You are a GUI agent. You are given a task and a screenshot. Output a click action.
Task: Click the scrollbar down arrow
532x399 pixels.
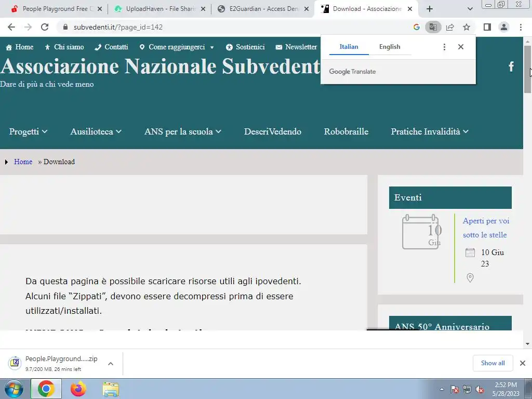(x=527, y=344)
